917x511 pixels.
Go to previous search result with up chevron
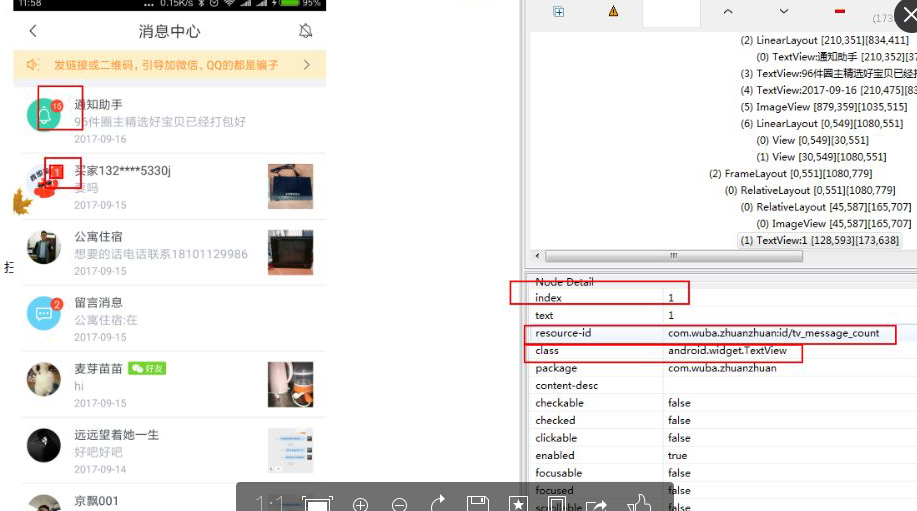point(728,11)
